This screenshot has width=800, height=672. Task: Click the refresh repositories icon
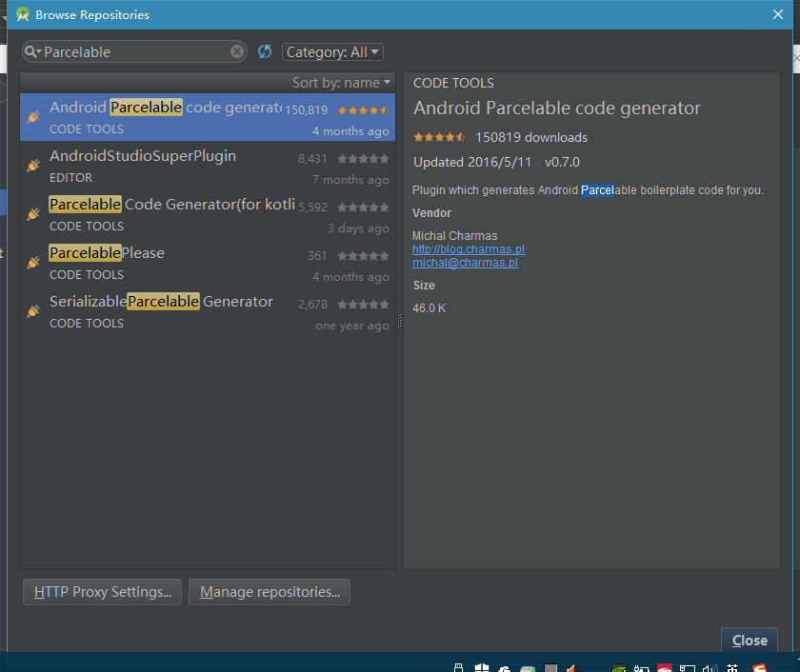[265, 52]
